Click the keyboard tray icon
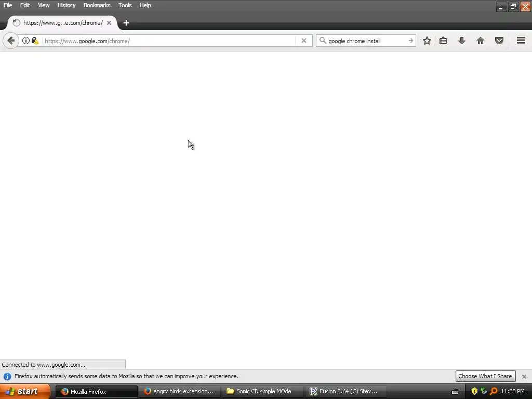Viewport: 532px width, 399px height. coord(455,392)
